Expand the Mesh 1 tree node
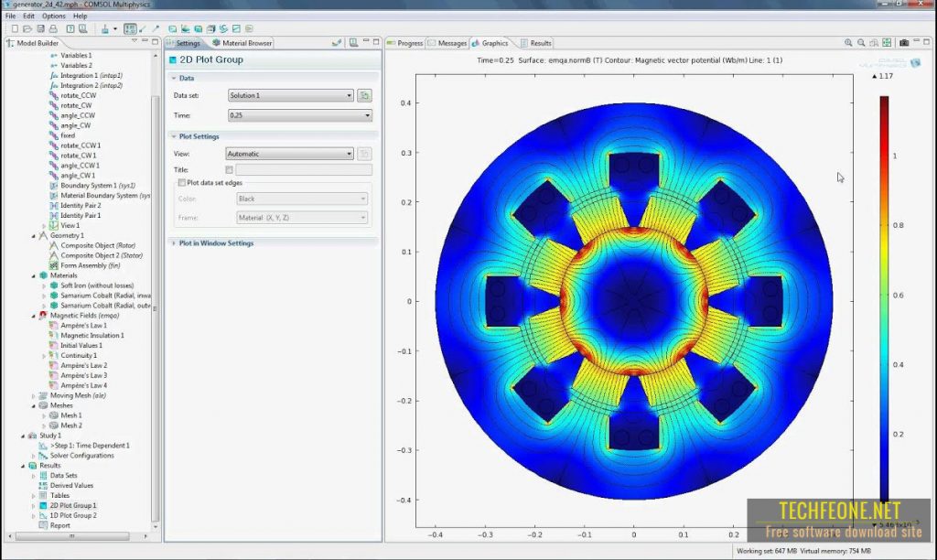 [44, 415]
